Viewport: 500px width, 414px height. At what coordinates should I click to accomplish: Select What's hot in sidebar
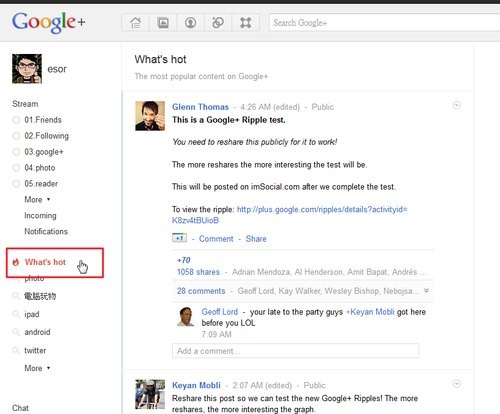[45, 262]
